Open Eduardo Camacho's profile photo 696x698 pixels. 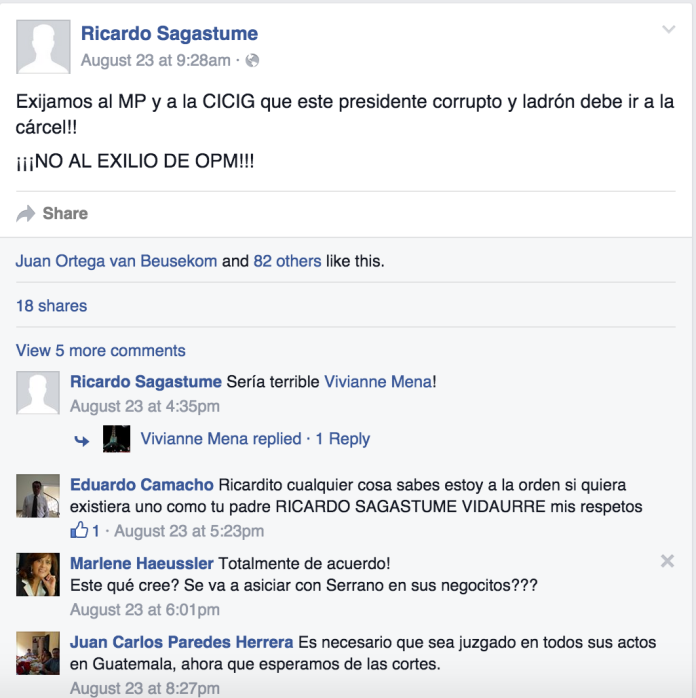(38, 495)
